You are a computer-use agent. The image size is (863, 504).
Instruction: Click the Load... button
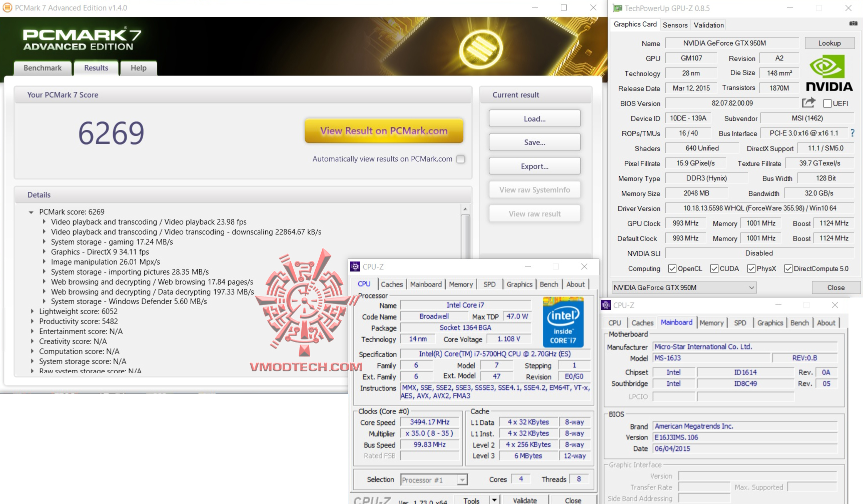point(535,118)
